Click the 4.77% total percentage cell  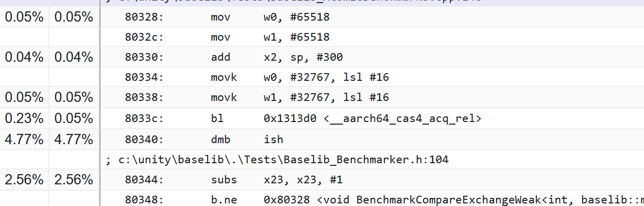[24, 139]
